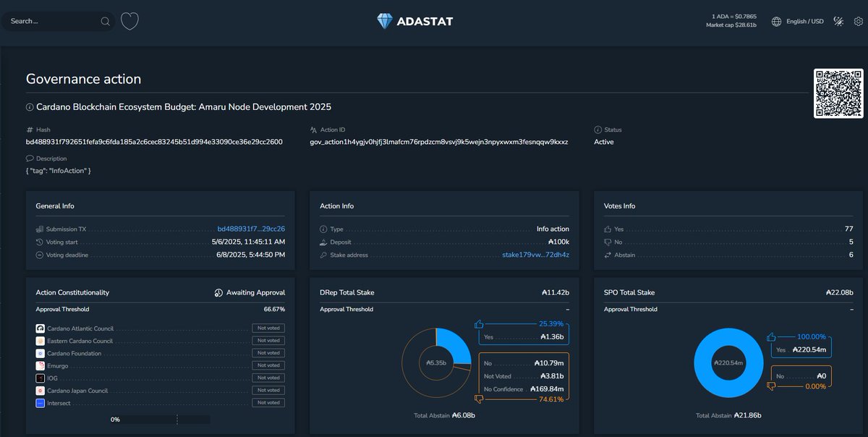Click the No thumbs-down votes icon

(608, 242)
